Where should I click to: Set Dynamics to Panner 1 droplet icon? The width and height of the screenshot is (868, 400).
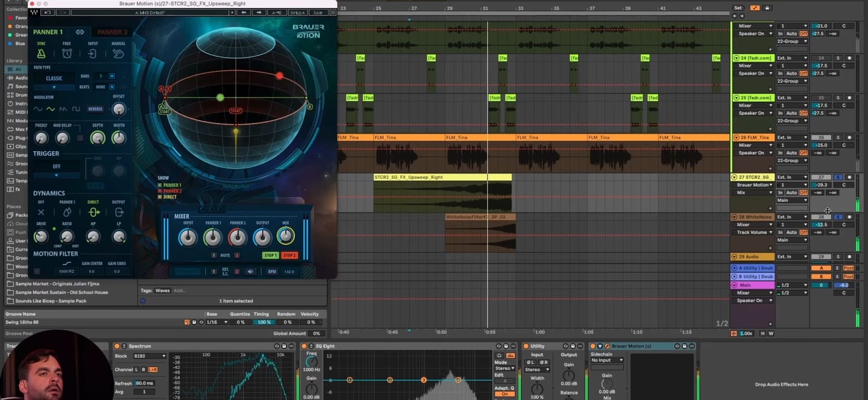(x=67, y=212)
